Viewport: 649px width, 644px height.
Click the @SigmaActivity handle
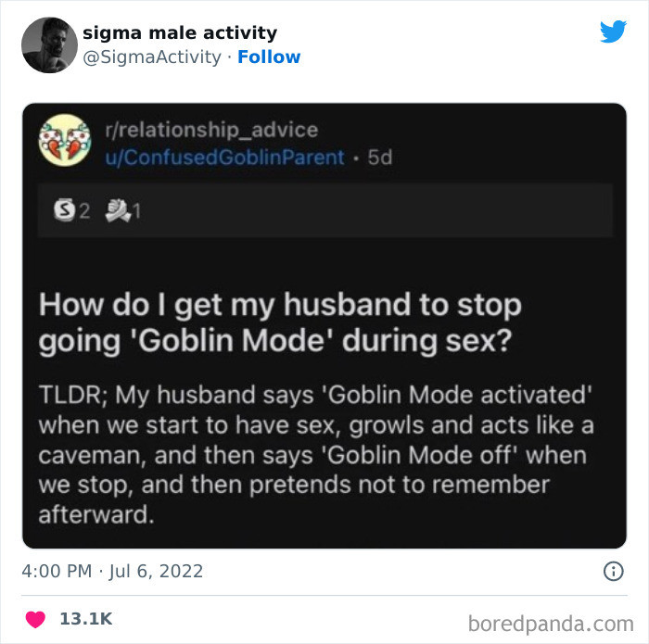pyautogui.click(x=152, y=57)
